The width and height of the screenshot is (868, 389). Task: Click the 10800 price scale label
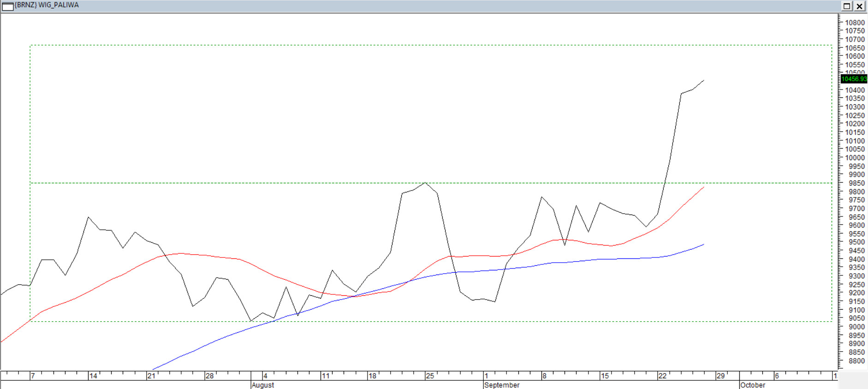coord(855,23)
